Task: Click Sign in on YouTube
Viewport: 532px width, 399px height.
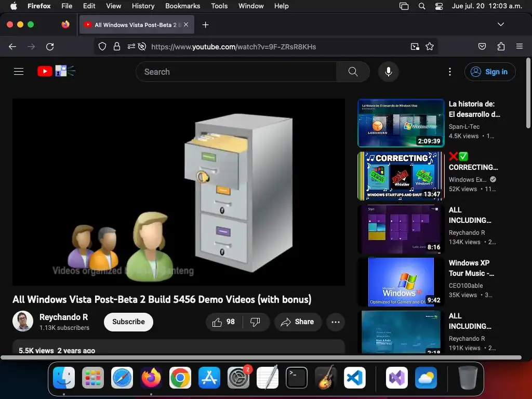Action: coord(489,72)
